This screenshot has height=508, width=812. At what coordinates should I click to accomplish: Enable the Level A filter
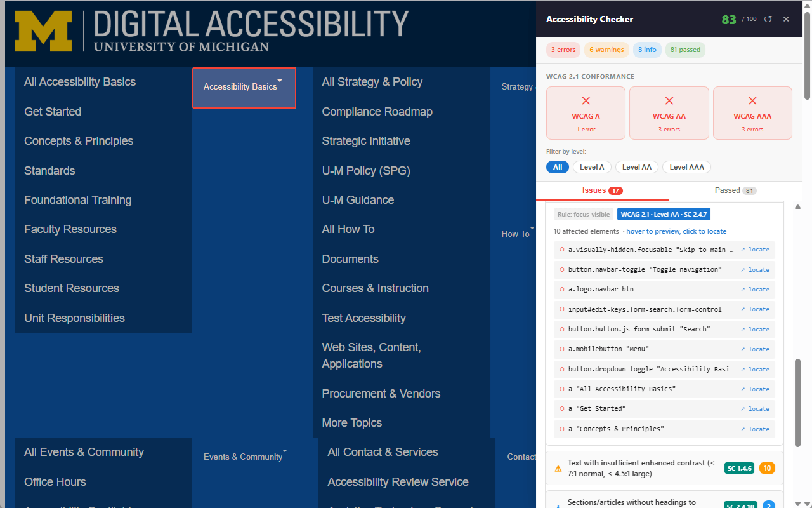592,167
